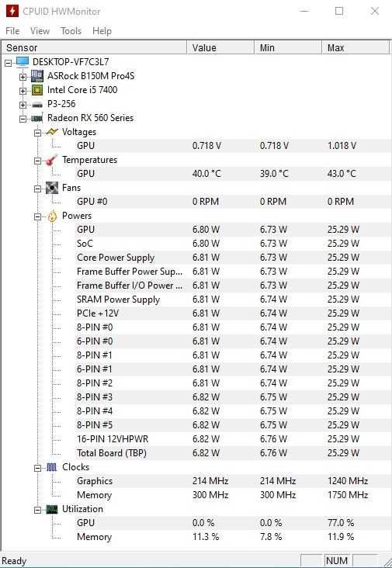Click the ASRock B150M Pro4S motherboard icon

[x=37, y=76]
